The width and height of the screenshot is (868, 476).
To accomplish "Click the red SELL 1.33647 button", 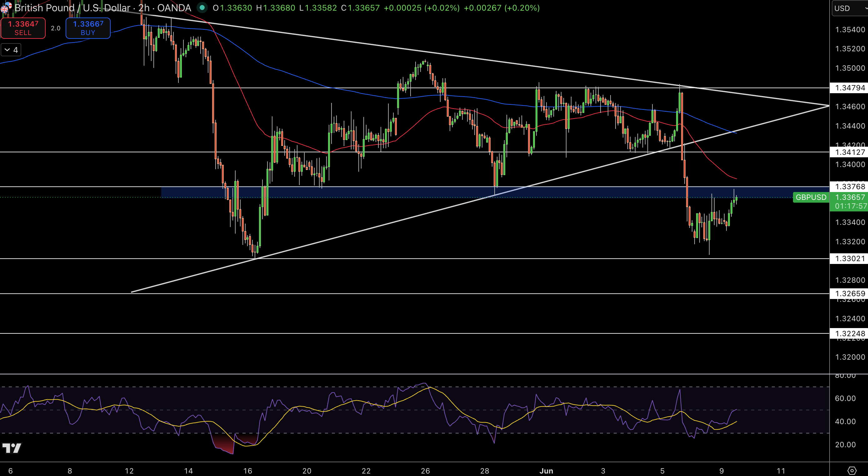I will (x=23, y=28).
